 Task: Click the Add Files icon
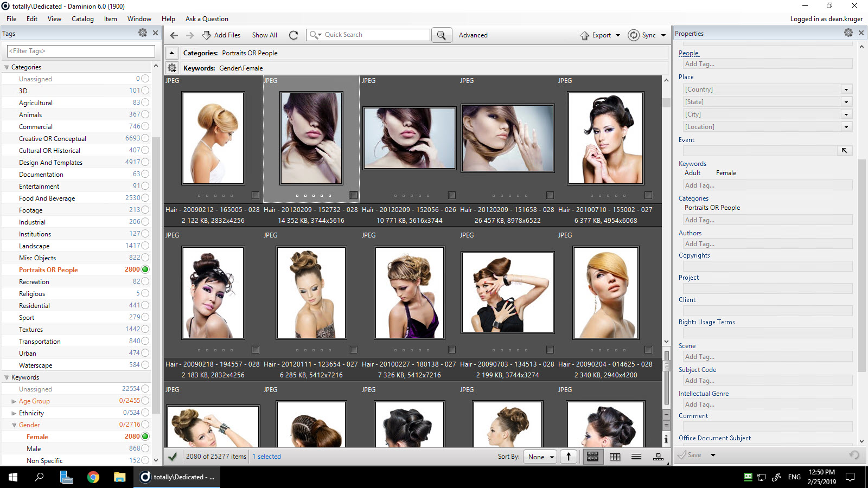click(207, 35)
